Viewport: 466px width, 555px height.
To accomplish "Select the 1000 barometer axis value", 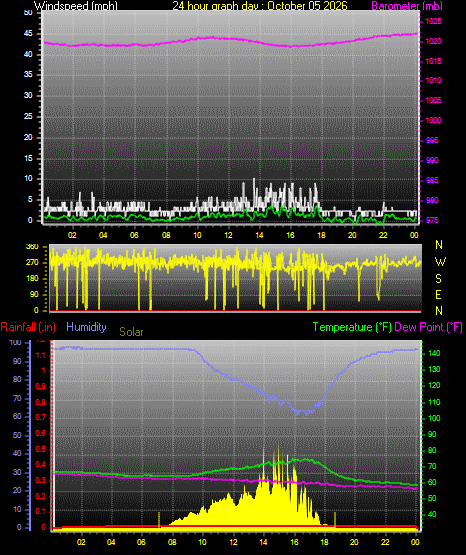I will click(433, 120).
